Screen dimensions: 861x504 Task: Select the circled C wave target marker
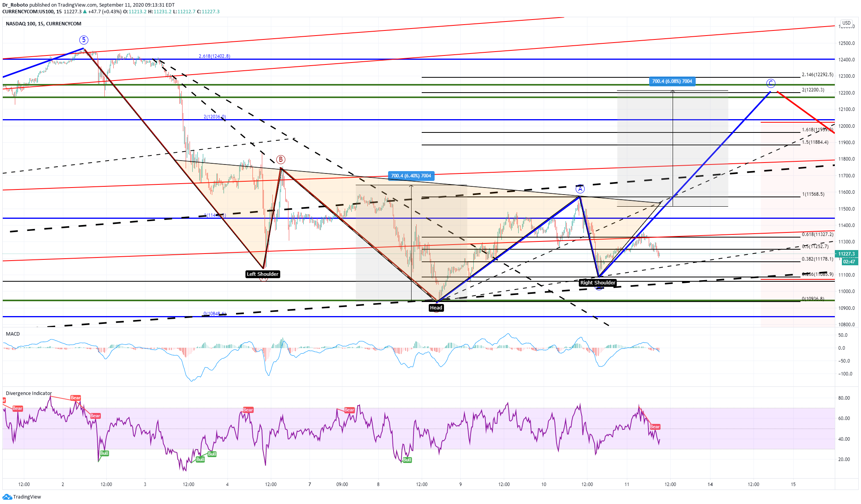pyautogui.click(x=770, y=83)
